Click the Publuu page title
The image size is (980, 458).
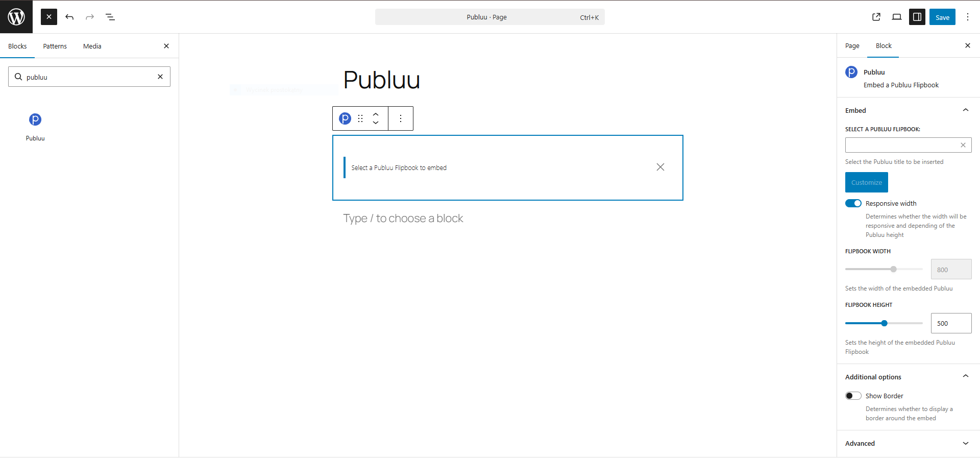coord(382,80)
